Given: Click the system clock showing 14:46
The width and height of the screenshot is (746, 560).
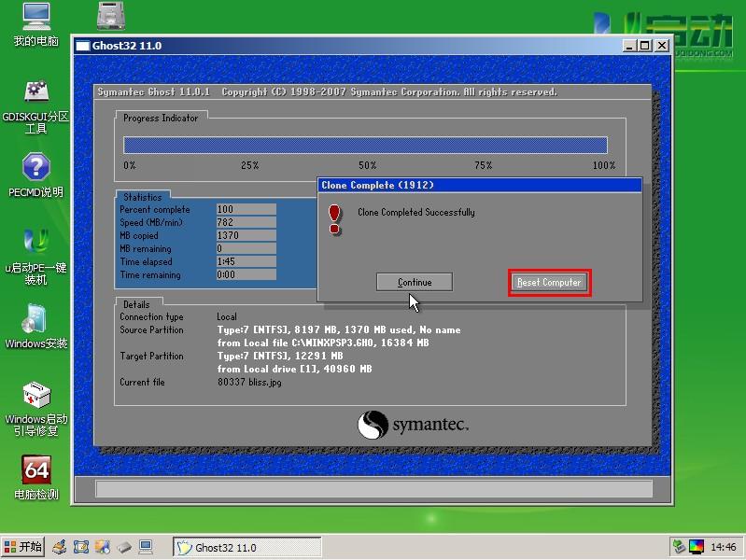Looking at the screenshot, I should pyautogui.click(x=724, y=548).
